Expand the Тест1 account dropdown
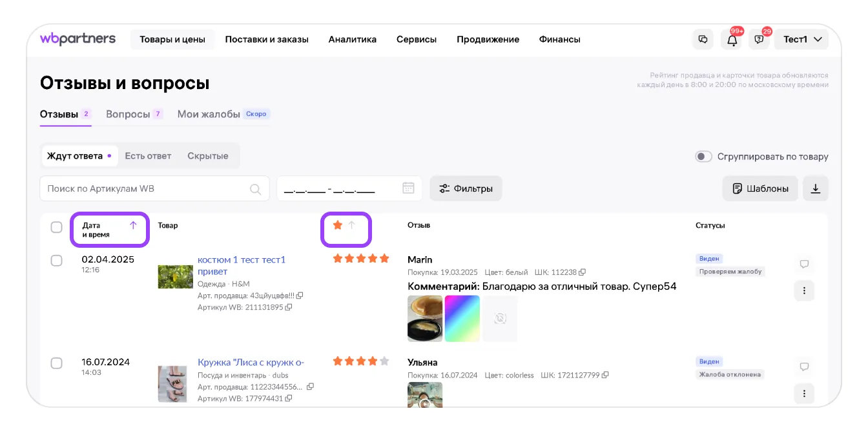This screenshot has width=868, height=431. pos(801,39)
